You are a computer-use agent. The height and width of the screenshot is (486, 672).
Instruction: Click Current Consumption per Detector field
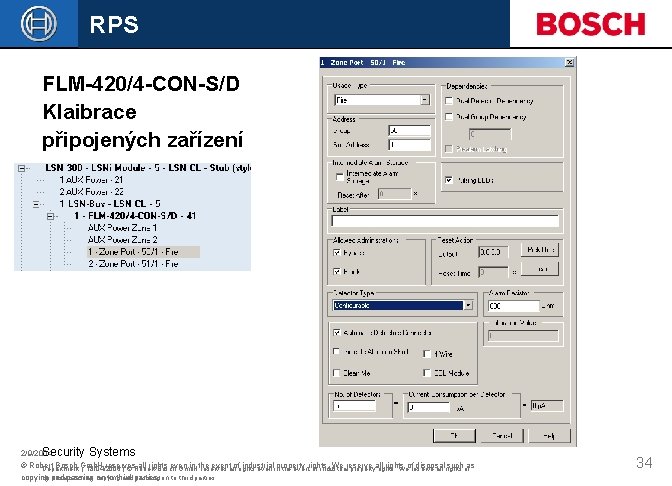click(429, 407)
